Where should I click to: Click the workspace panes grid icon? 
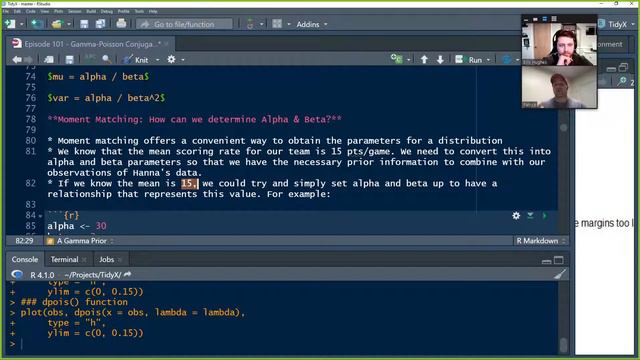click(277, 24)
